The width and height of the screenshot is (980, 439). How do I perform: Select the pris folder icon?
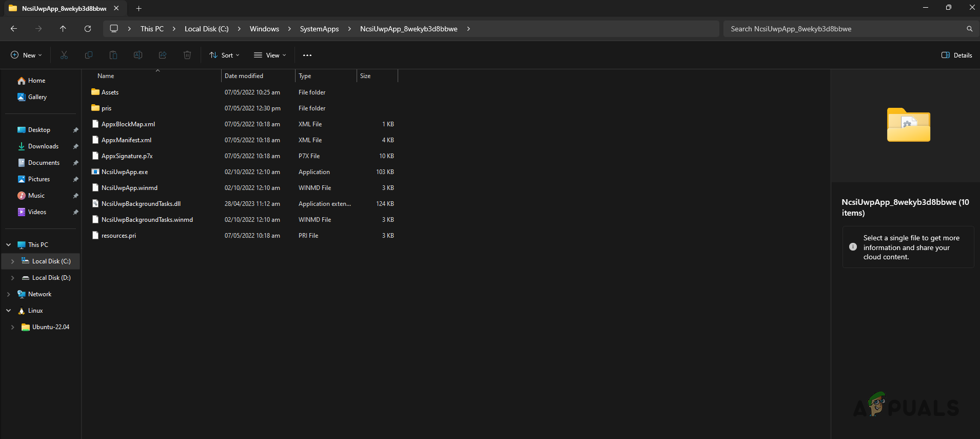click(95, 108)
